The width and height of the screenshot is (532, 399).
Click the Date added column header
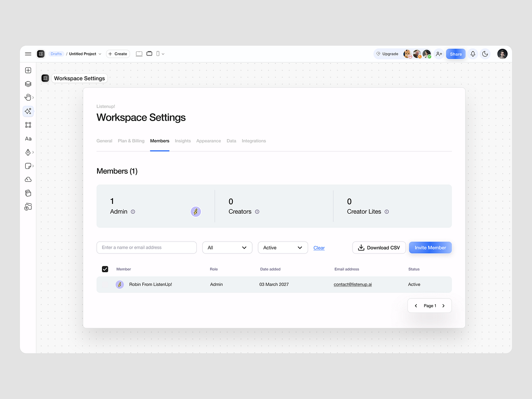click(x=270, y=269)
